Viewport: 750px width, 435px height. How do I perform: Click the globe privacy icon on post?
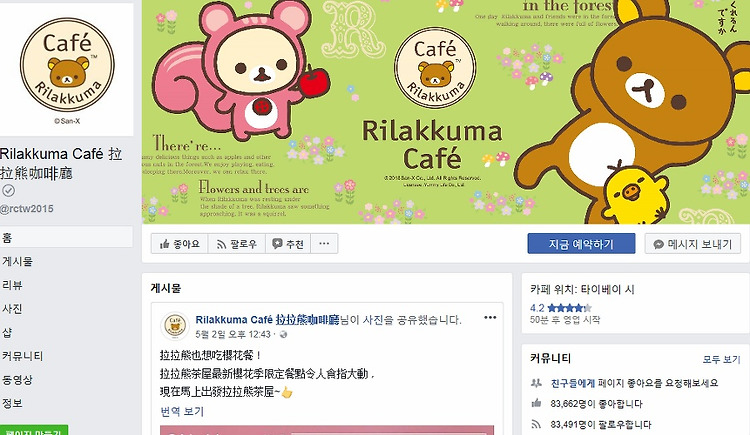point(283,335)
